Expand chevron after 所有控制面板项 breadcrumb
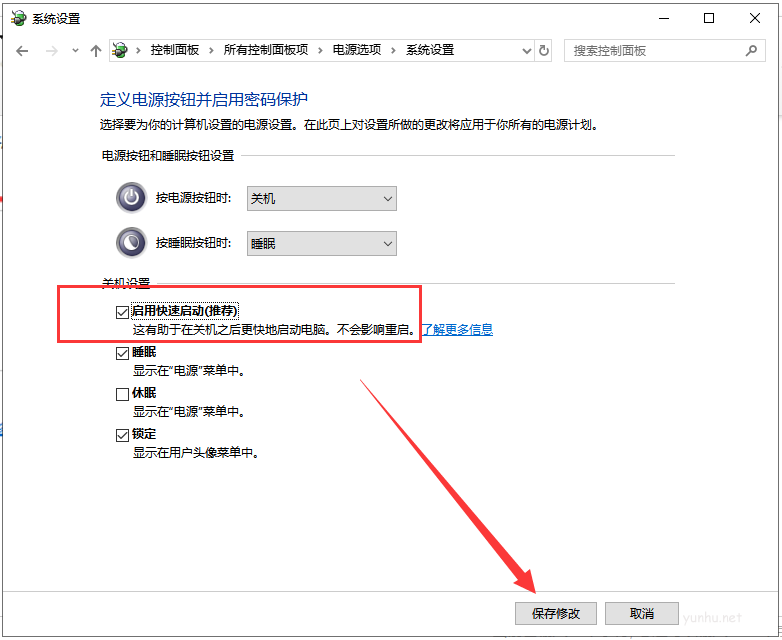Screen dimensions: 782x640 (320, 50)
